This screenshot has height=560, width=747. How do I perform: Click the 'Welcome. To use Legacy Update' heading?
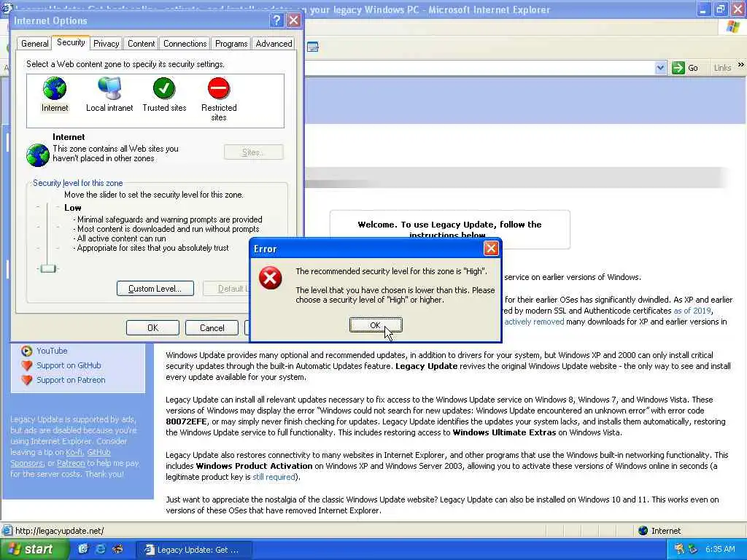point(449,229)
